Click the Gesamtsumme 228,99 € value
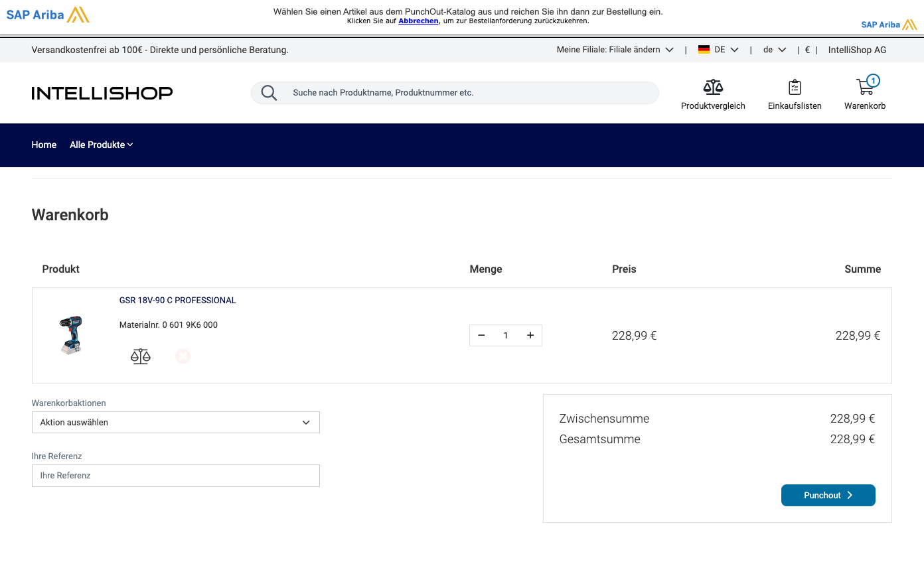The image size is (924, 562). pos(852,439)
